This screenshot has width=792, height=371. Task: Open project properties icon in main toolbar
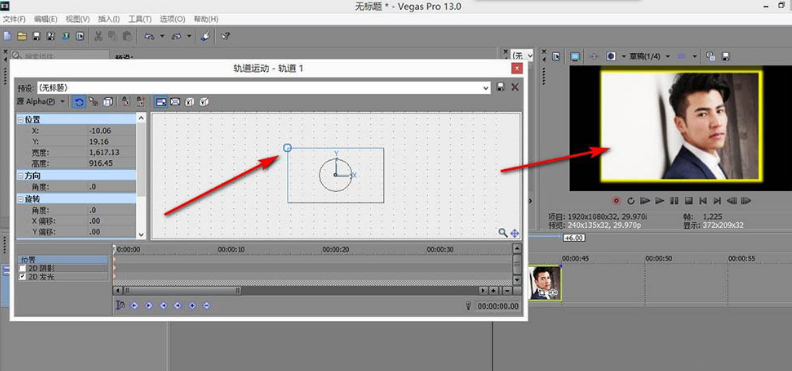click(x=80, y=36)
